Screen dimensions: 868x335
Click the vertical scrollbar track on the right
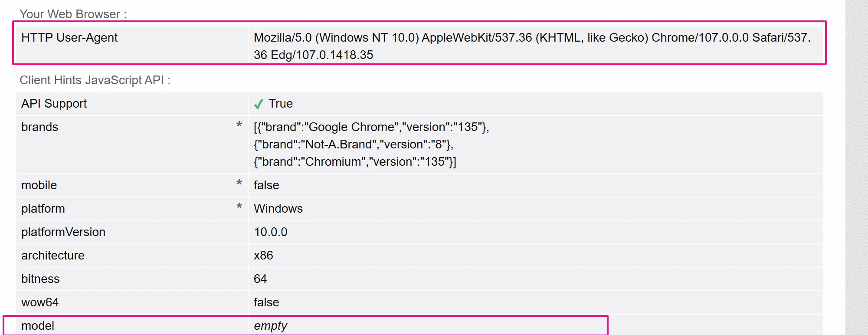856,174
